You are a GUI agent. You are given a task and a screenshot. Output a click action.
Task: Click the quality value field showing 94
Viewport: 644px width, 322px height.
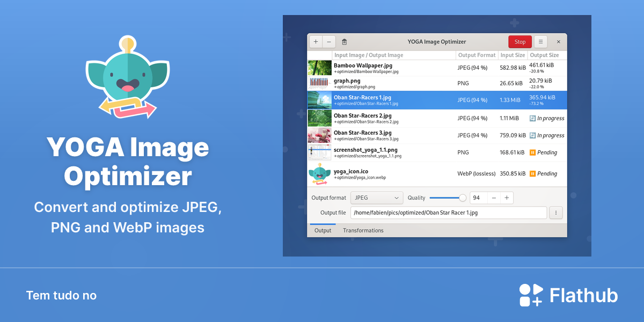tap(478, 197)
